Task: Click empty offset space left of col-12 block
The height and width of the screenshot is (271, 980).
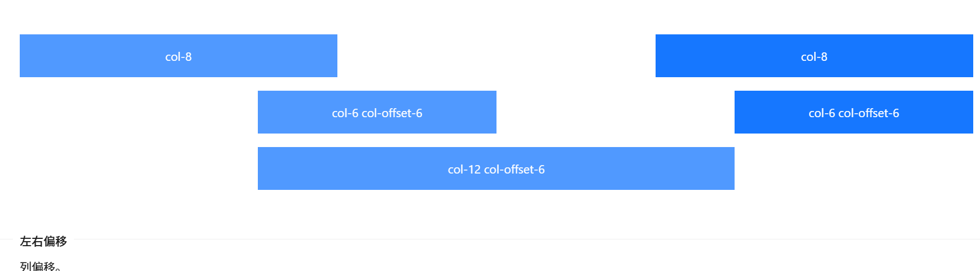Action: pyautogui.click(x=139, y=168)
